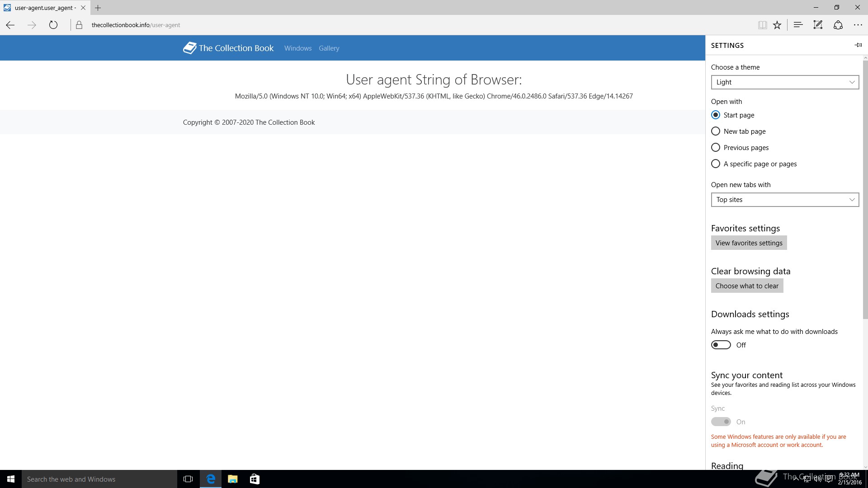Click the Share icon in toolbar
This screenshot has height=488, width=868.
pos(838,25)
